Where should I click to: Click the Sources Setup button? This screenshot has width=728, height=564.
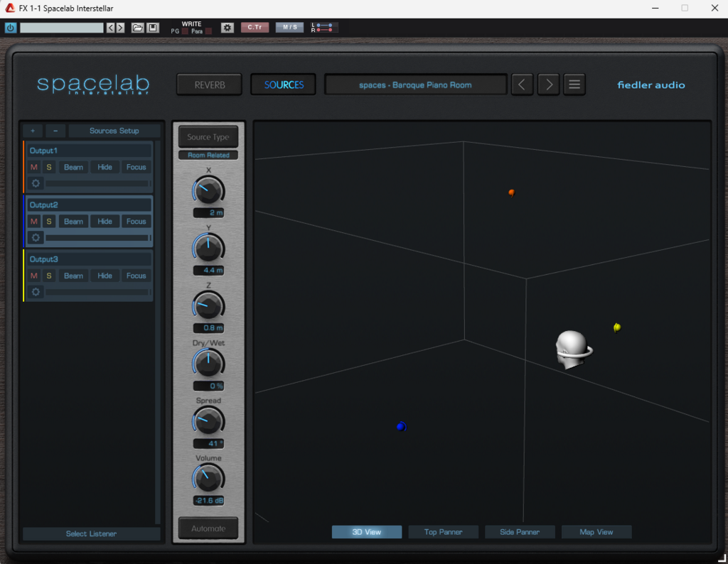pos(114,131)
